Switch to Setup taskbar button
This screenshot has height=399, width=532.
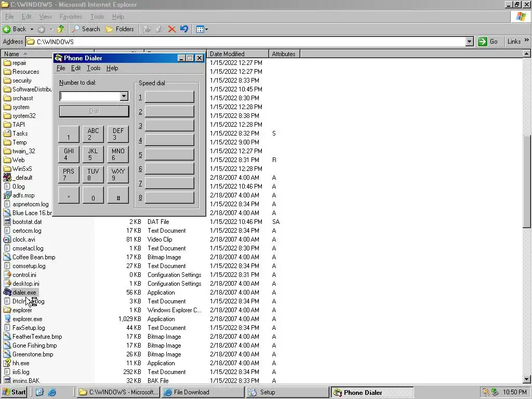(x=288, y=392)
